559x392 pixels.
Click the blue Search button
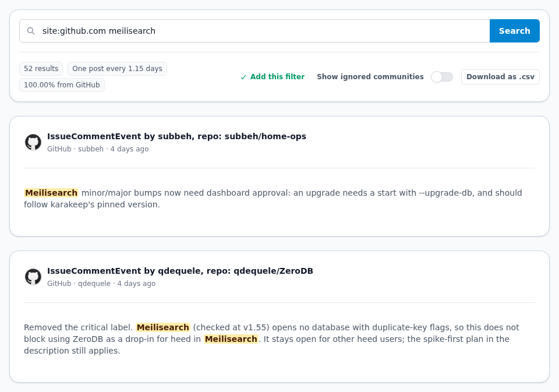coord(514,31)
